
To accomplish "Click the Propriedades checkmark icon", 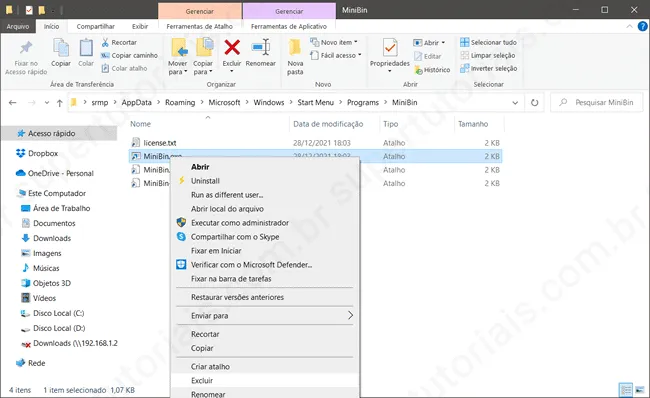I will [390, 48].
